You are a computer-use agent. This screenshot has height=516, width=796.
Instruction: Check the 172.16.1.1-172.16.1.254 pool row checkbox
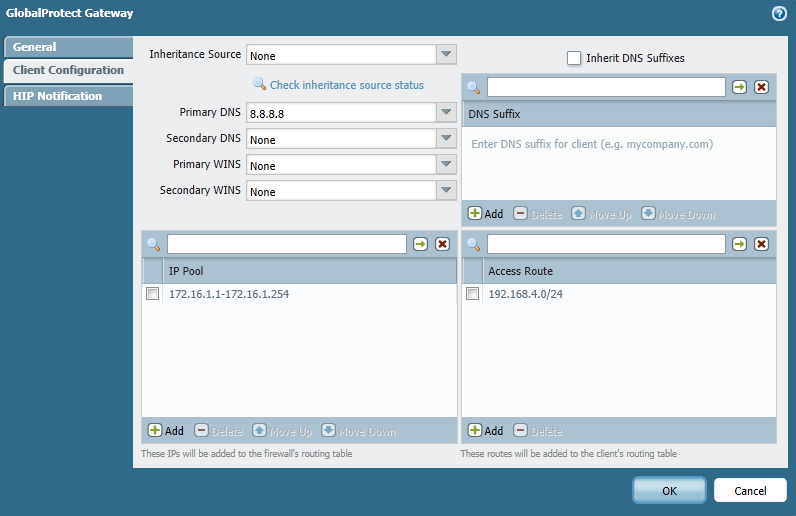152,294
